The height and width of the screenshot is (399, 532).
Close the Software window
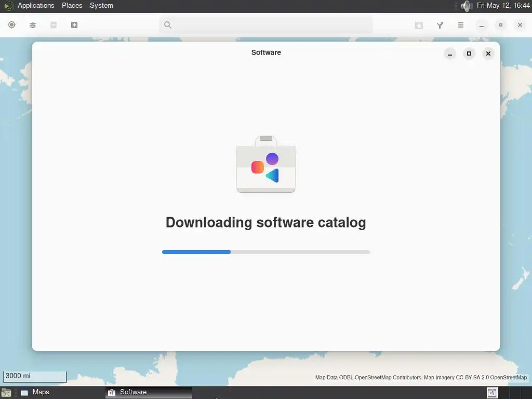click(x=488, y=54)
